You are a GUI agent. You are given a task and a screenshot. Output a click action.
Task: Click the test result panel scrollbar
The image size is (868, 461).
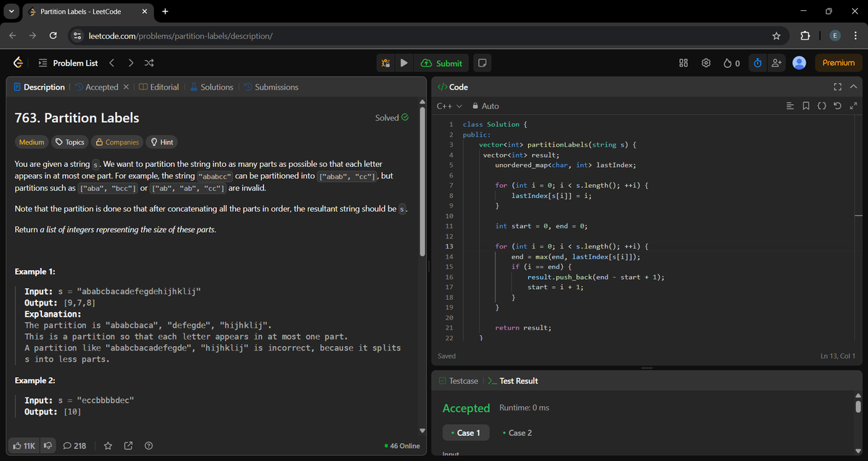click(x=859, y=407)
